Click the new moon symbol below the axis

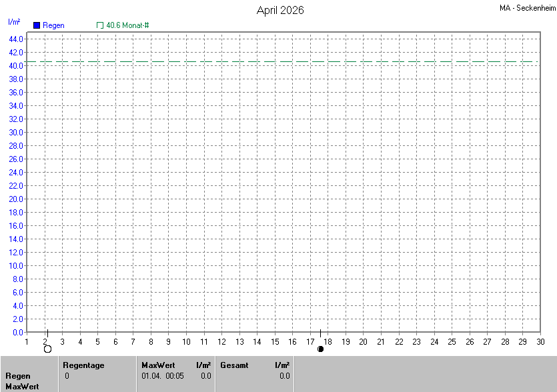(320, 349)
